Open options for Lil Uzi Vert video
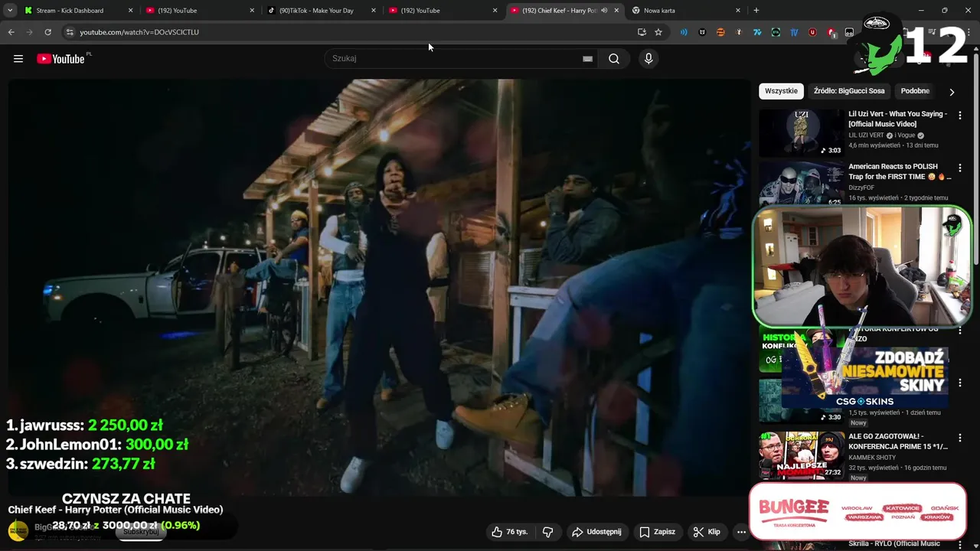The width and height of the screenshot is (980, 551). coord(960,116)
